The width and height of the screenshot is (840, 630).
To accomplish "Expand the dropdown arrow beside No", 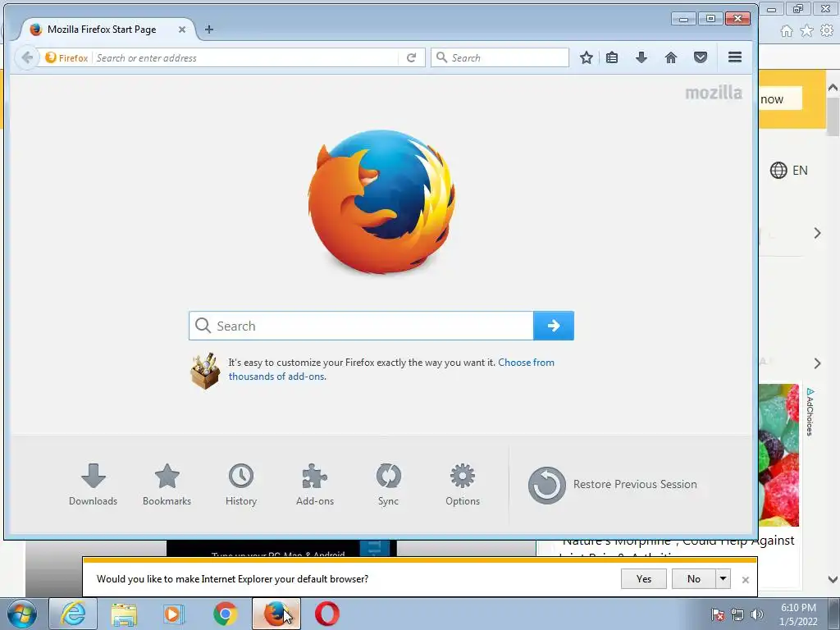I will tap(724, 579).
